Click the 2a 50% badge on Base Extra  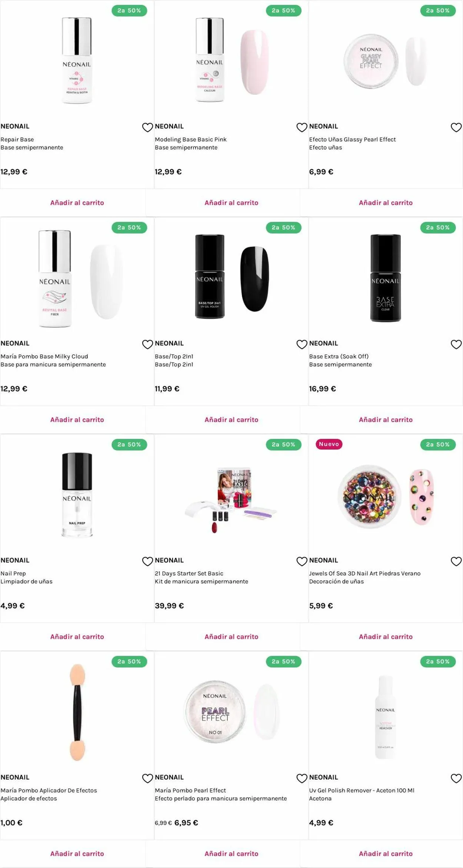438,227
